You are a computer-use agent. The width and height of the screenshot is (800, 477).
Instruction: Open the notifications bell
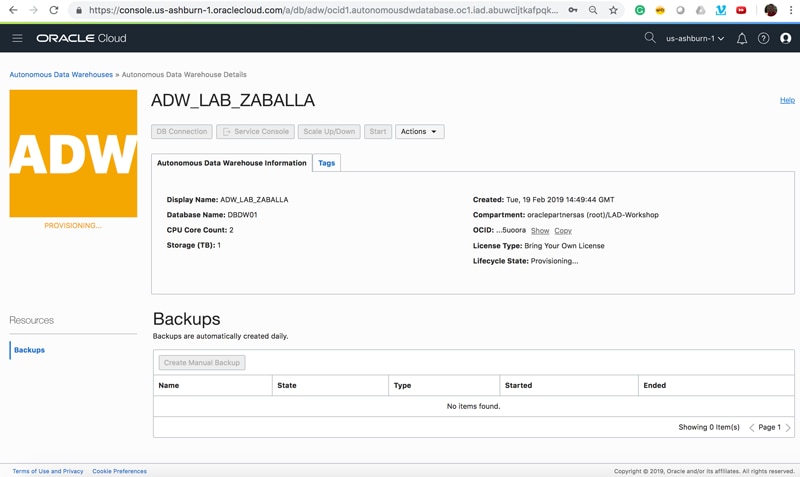[x=742, y=38]
